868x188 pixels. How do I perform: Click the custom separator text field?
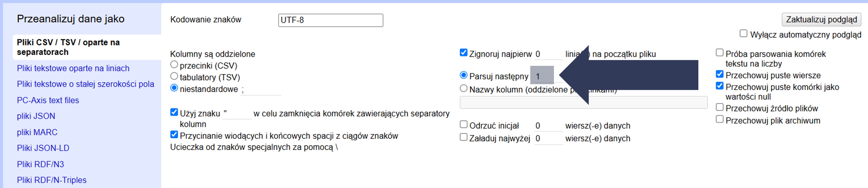[x=260, y=90]
